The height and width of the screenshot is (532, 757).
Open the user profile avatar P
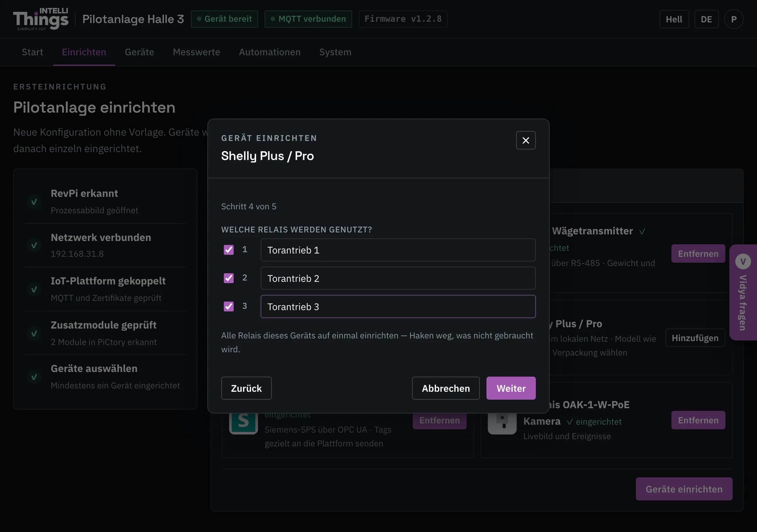(734, 19)
